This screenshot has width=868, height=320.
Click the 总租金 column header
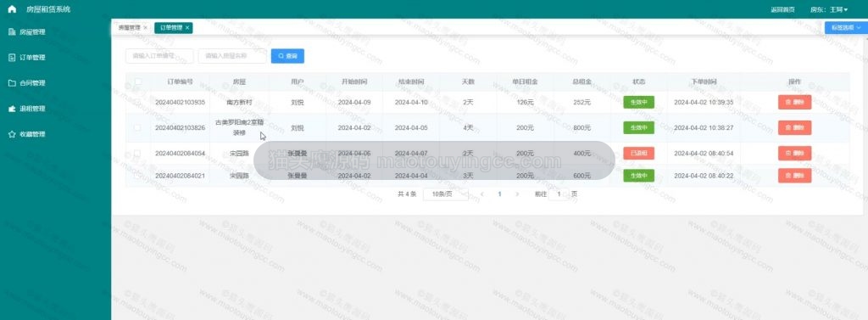(x=581, y=82)
